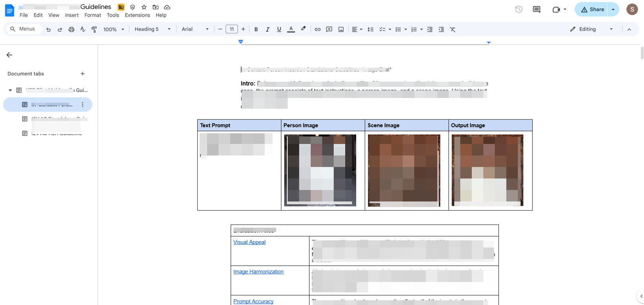644x305 pixels.
Task: Select the Paint format roller icon
Action: pos(94,29)
